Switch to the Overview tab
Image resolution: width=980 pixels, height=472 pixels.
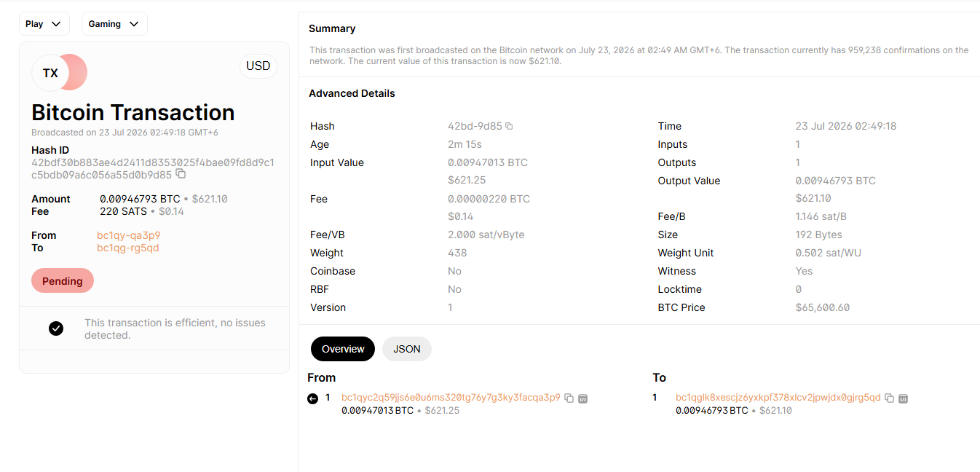pyautogui.click(x=343, y=349)
